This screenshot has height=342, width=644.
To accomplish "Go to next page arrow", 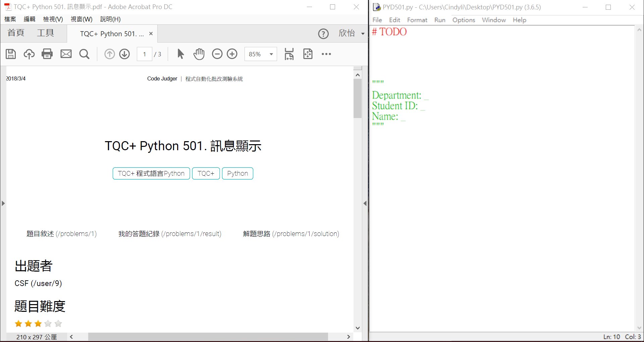I will click(x=124, y=54).
